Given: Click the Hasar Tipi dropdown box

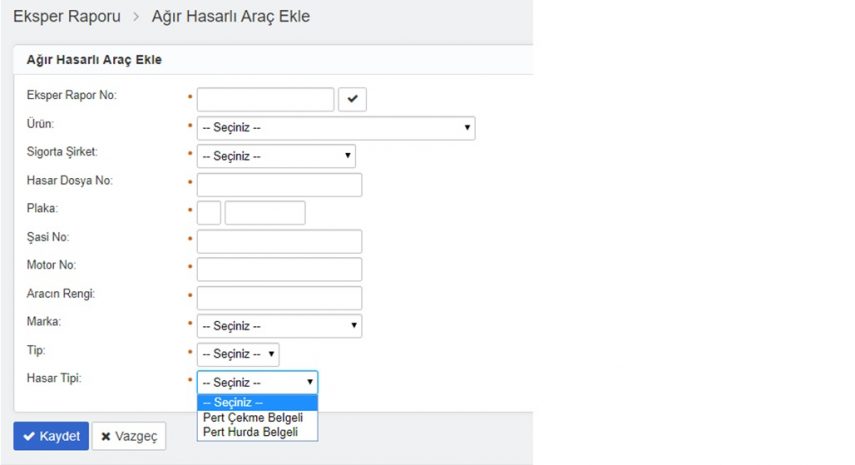Looking at the screenshot, I should tap(257, 382).
